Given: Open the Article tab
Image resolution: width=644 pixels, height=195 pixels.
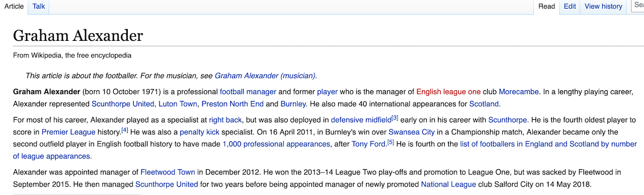Looking at the screenshot, I should 14,6.
